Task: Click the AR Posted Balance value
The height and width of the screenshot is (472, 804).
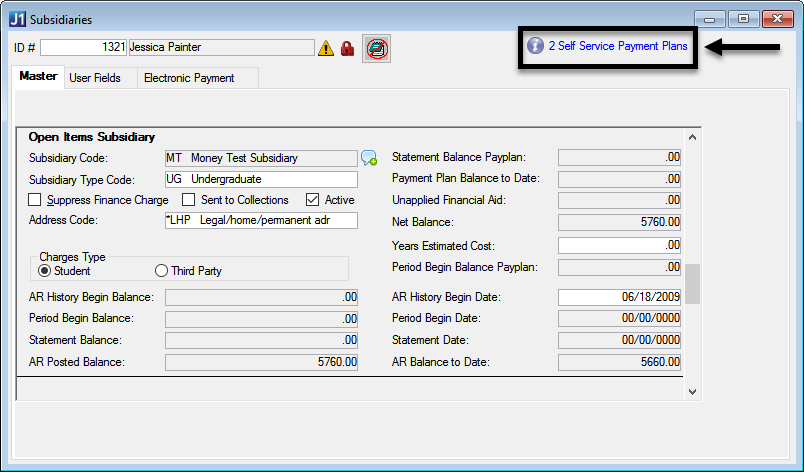Action: click(x=261, y=362)
